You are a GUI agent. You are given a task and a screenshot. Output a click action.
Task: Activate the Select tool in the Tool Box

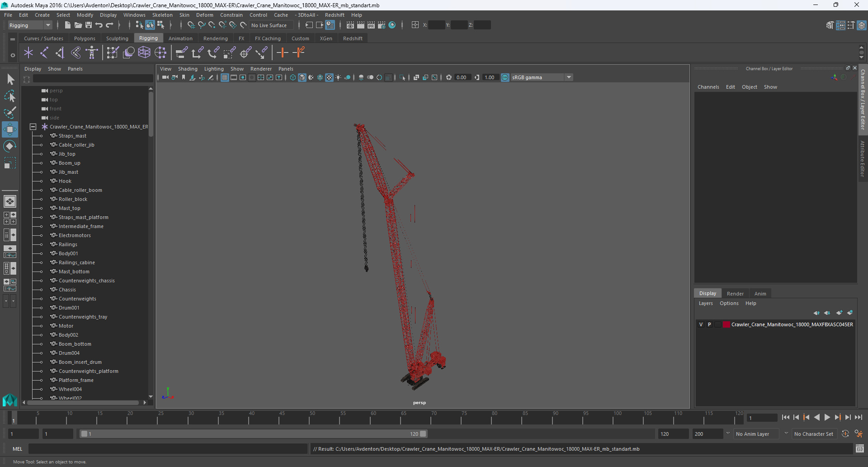(10, 80)
